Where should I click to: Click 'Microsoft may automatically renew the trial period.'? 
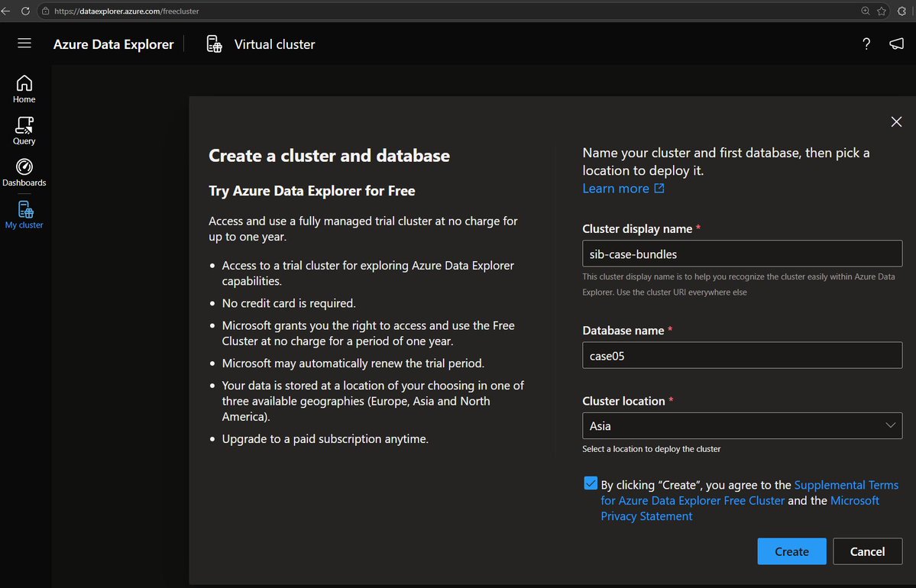(x=353, y=363)
